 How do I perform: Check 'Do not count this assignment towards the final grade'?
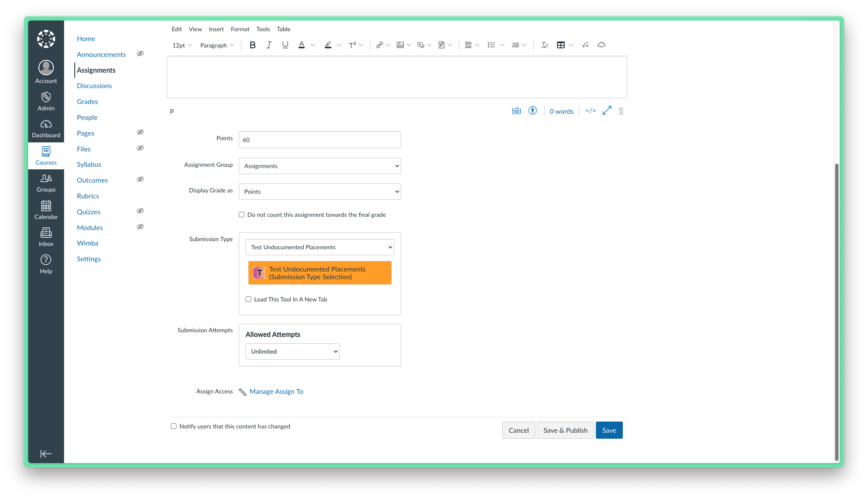[x=241, y=214]
